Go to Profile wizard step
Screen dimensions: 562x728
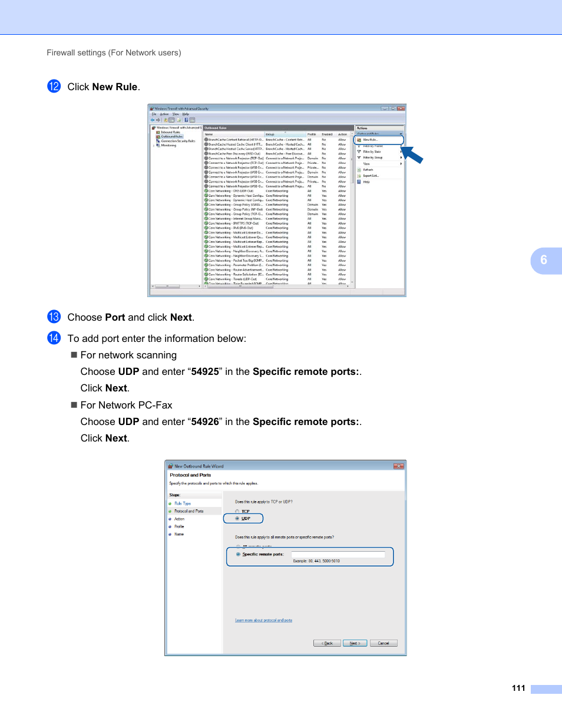click(179, 526)
